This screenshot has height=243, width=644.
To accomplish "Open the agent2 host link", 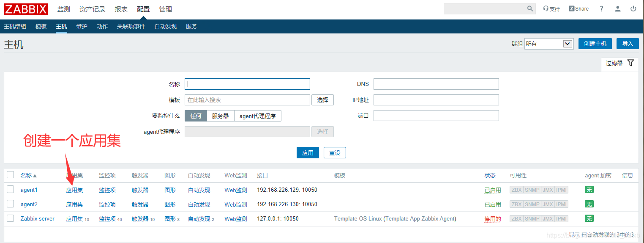I will pos(29,204).
